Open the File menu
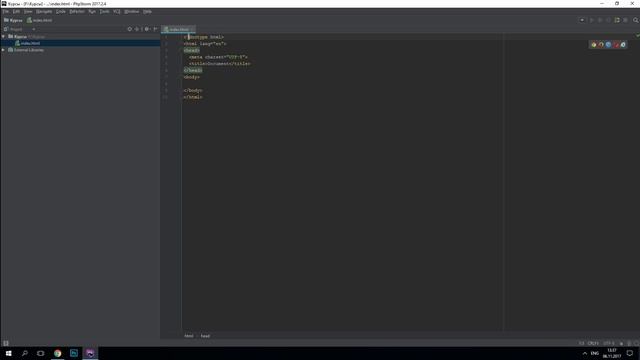This screenshot has height=360, width=640. click(x=6, y=11)
